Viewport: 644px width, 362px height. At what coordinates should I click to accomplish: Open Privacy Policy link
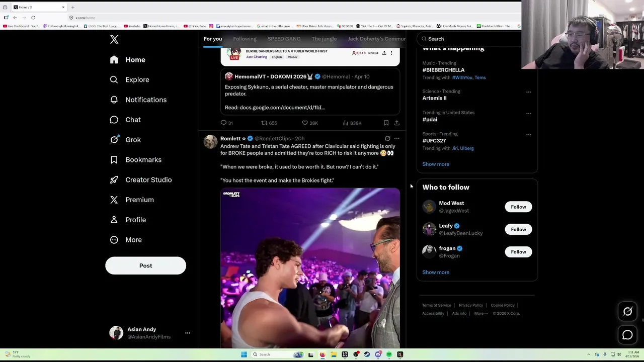(x=471, y=305)
